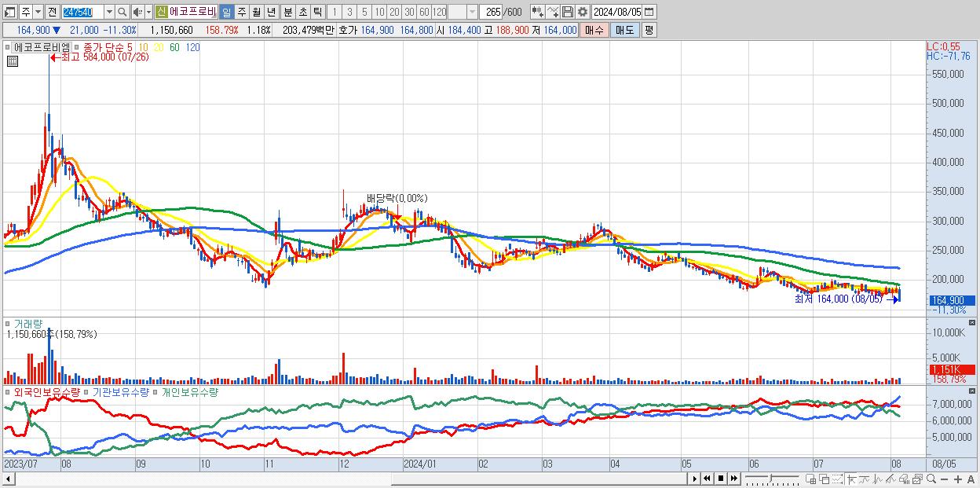The height and width of the screenshot is (488, 980).
Task: Open the 주 type dropdown
Action: coord(38,12)
